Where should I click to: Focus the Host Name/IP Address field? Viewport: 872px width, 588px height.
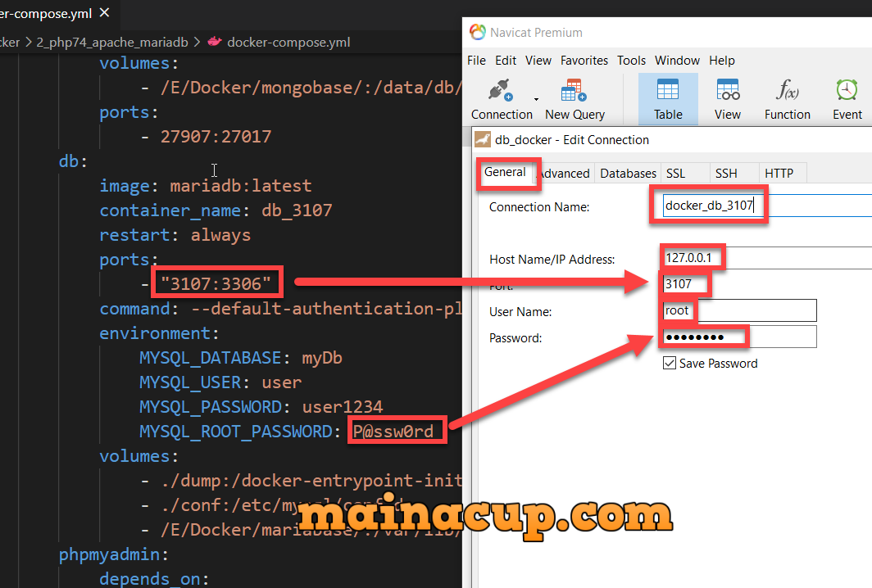tap(767, 258)
